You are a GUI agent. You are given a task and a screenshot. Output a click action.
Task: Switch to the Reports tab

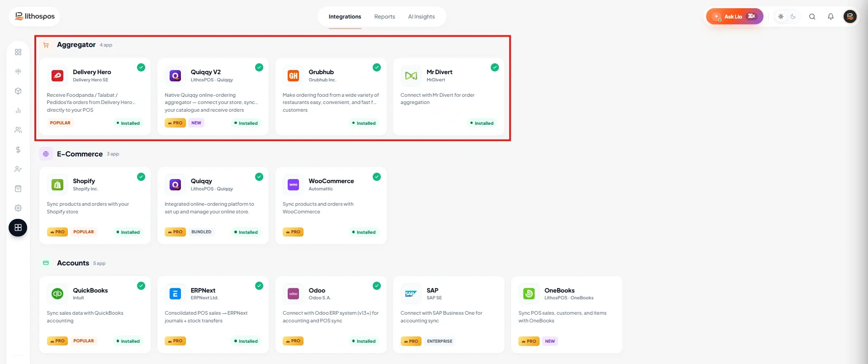(384, 17)
